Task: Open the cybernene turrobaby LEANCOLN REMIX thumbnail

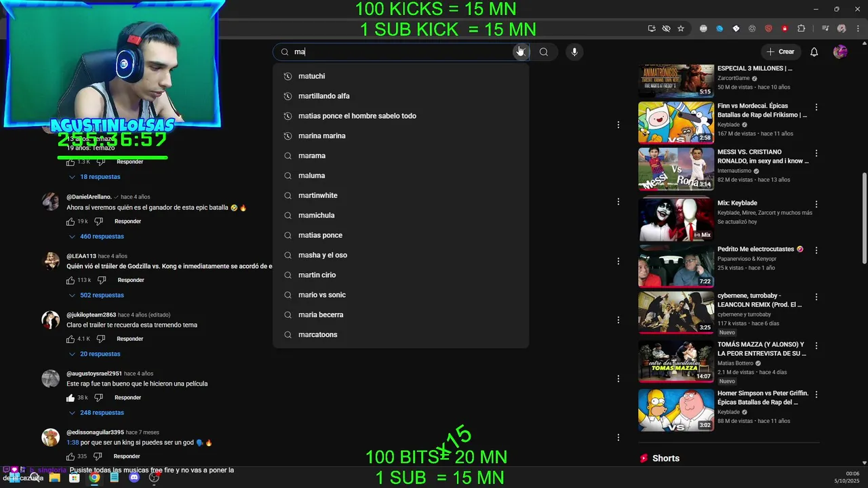Action: click(x=676, y=312)
